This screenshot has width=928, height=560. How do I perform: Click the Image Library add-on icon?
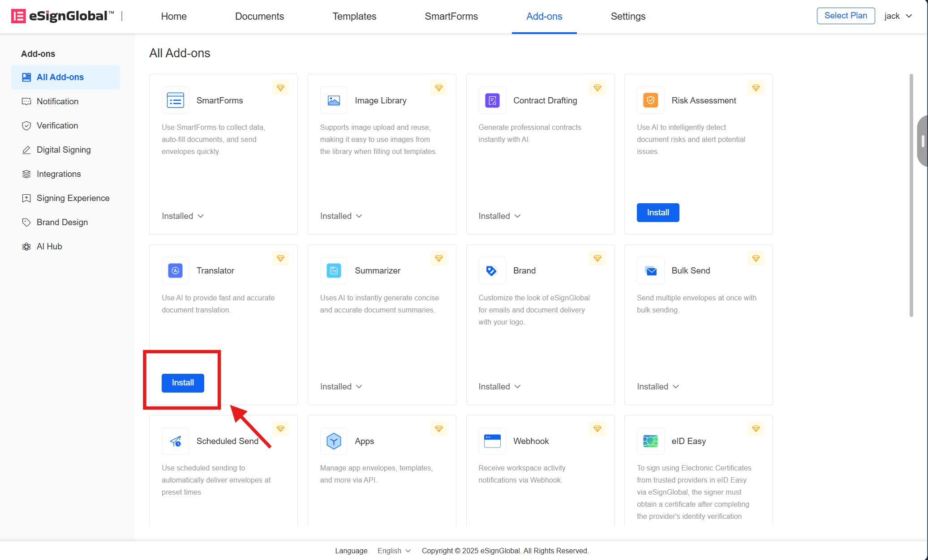pos(334,100)
